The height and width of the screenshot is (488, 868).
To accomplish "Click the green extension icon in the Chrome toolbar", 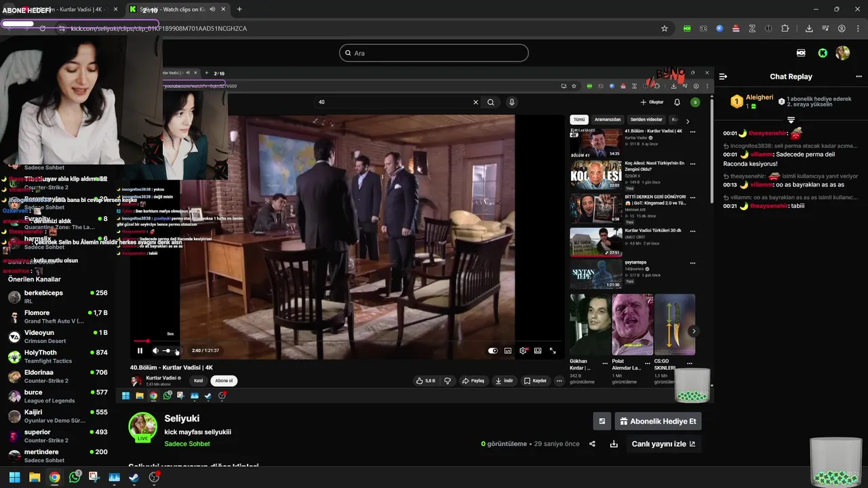I will point(687,28).
